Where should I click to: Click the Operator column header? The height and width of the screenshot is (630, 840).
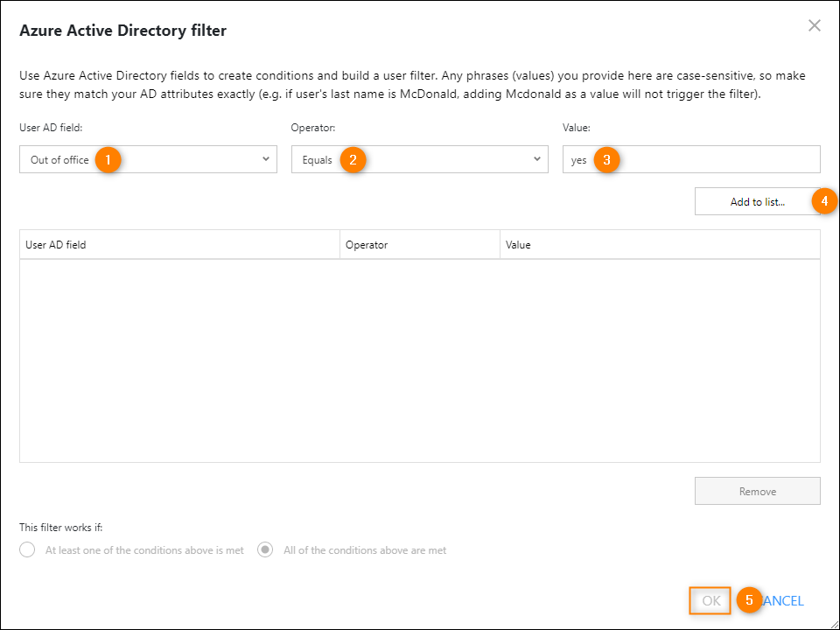(420, 245)
